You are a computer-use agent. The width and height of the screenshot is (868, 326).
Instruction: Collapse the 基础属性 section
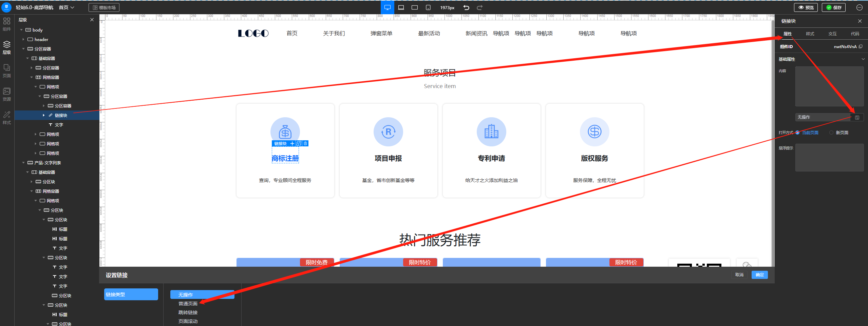point(863,59)
